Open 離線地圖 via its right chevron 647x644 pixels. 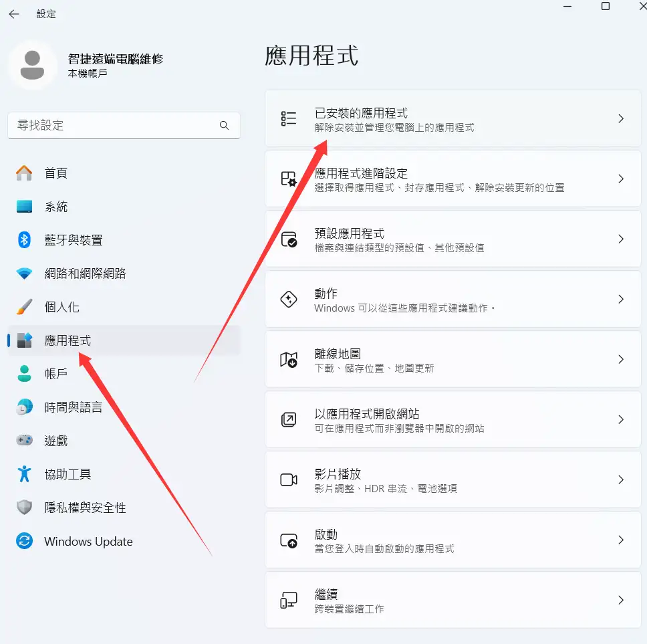click(x=621, y=360)
